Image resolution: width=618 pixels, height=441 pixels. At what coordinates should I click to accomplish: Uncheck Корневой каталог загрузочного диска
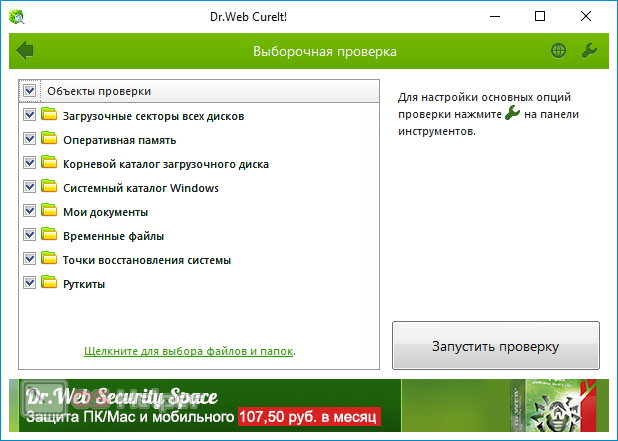(x=30, y=163)
